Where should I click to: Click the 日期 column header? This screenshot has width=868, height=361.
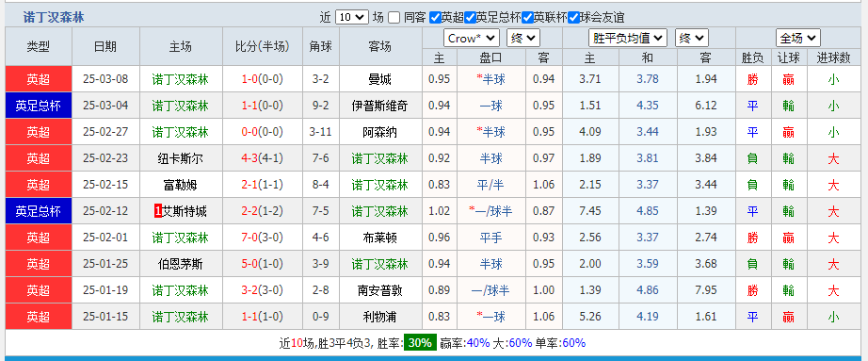(x=105, y=46)
